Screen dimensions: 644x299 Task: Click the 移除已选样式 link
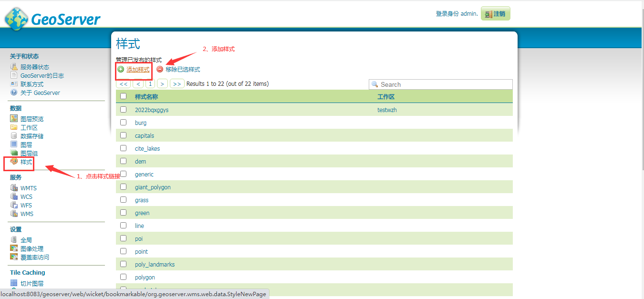tap(183, 70)
